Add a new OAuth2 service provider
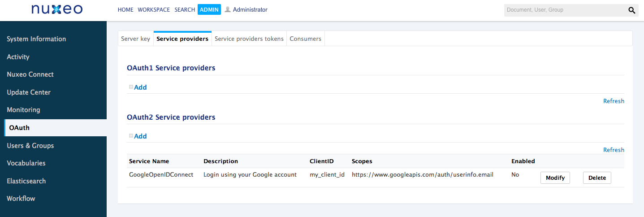This screenshot has width=644, height=217. [140, 136]
